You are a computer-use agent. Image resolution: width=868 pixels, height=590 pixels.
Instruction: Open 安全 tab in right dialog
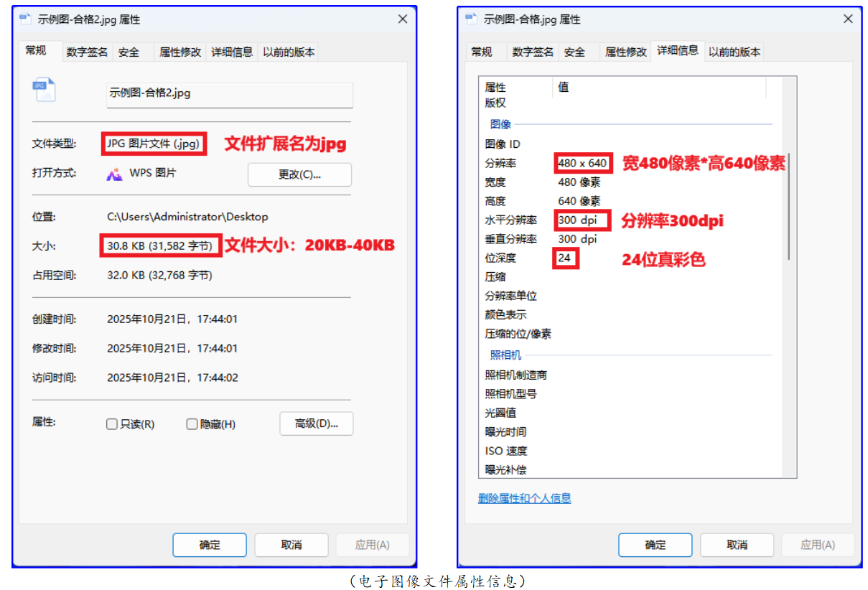tap(575, 52)
